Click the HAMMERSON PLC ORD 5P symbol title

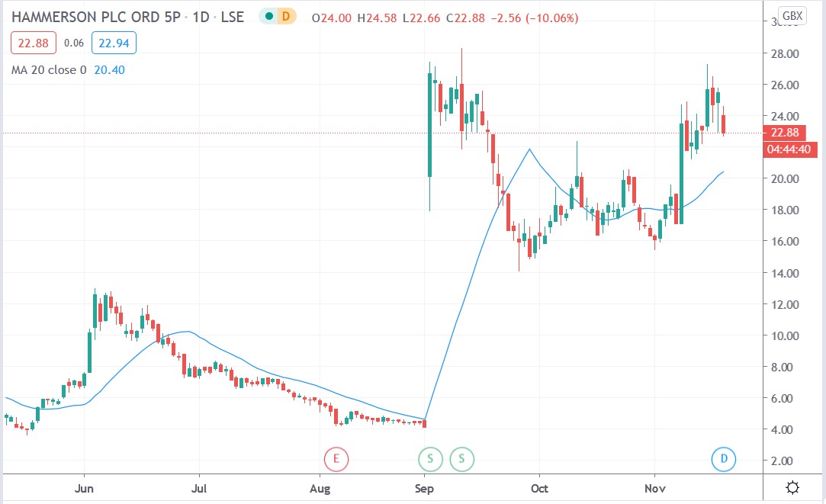pos(96,17)
